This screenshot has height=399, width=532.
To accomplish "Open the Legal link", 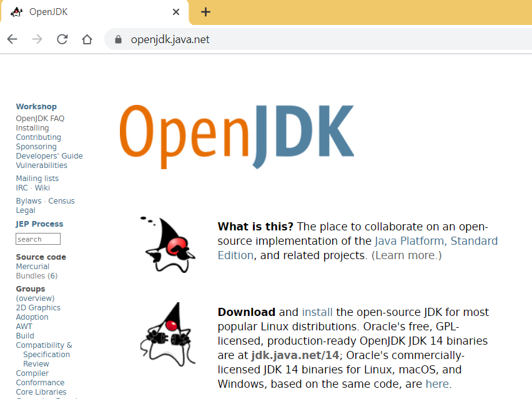I will [x=26, y=210].
